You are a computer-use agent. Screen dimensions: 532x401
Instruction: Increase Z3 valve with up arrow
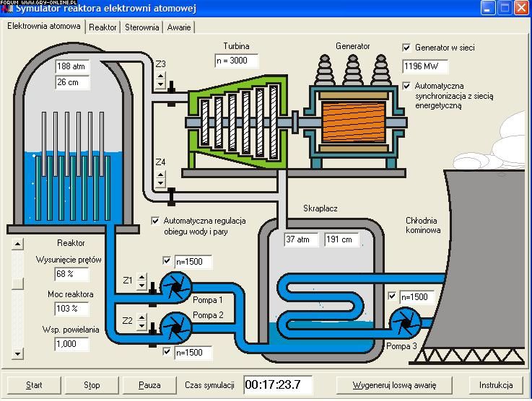[160, 76]
